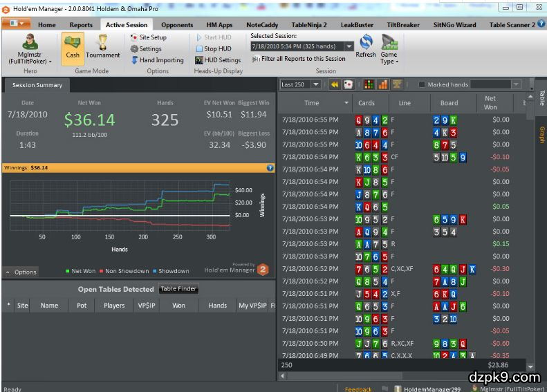Switch to Tournament game mode

102,46
